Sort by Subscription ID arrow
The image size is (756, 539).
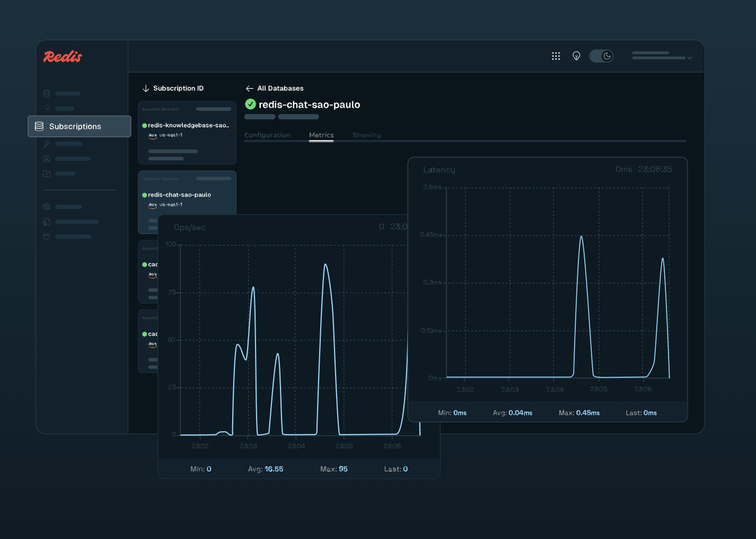tap(146, 89)
